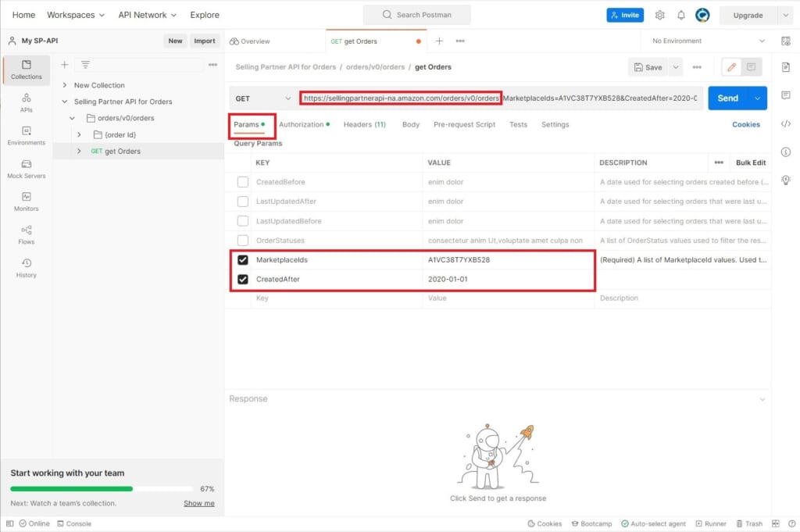The image size is (800, 532).
Task: Open the Environments sidebar panel
Action: 27,136
